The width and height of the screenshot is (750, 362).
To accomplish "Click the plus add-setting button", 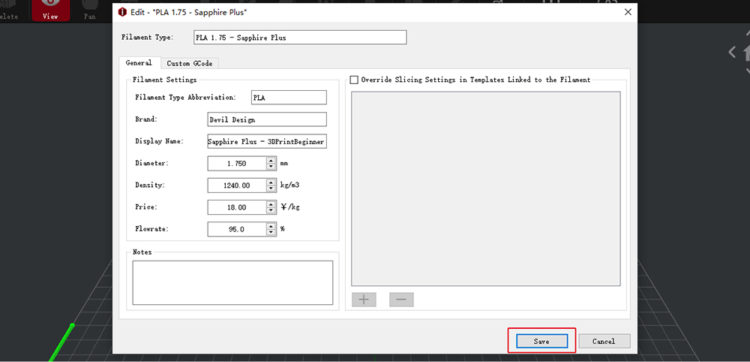I will (364, 300).
